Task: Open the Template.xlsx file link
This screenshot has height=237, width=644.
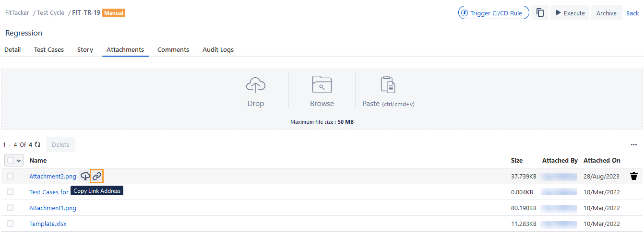Action: tap(48, 224)
